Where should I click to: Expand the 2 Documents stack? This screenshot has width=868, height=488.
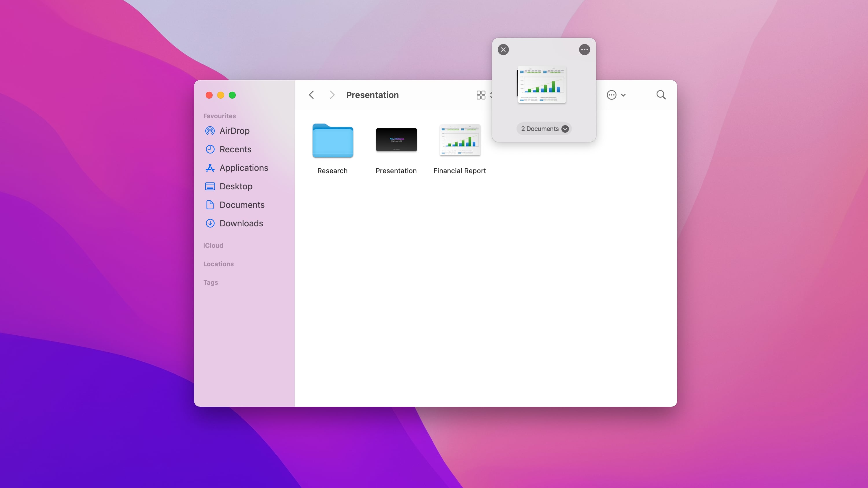(x=565, y=129)
